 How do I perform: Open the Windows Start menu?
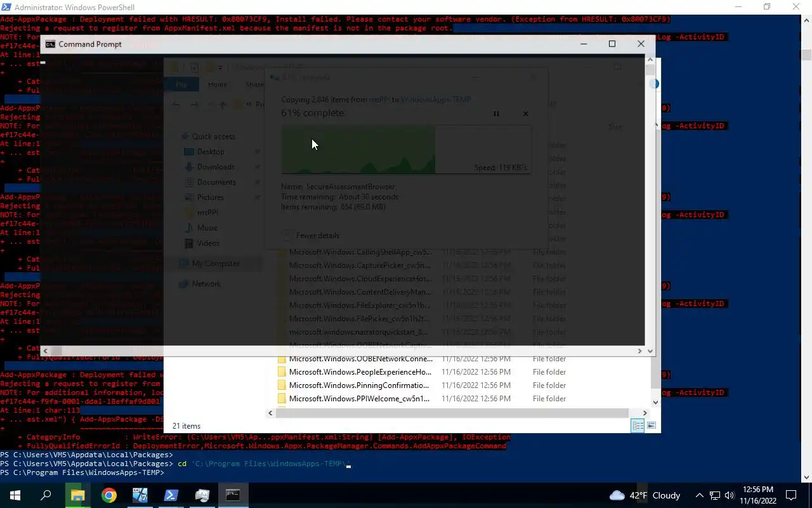click(x=15, y=495)
